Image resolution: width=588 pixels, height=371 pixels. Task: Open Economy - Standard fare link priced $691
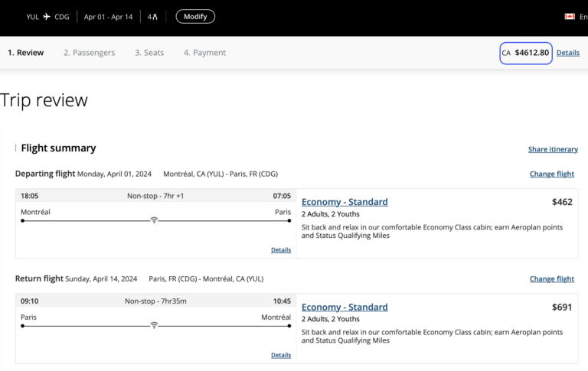tap(345, 307)
